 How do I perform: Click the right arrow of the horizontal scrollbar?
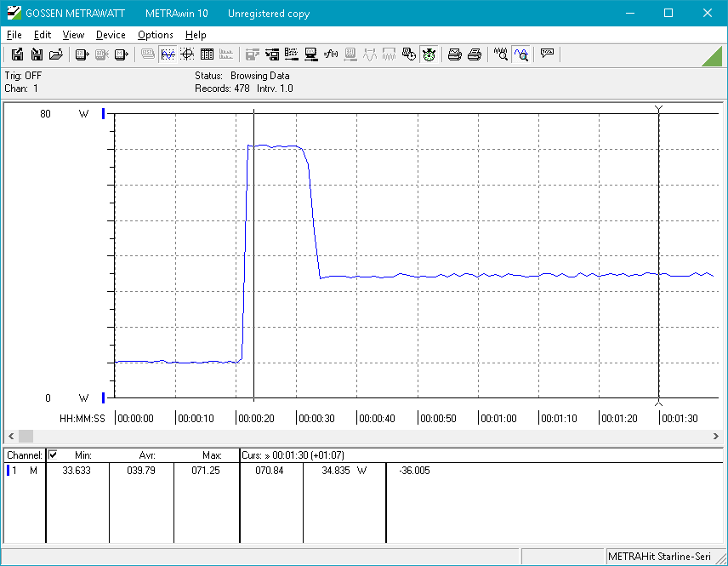(715, 436)
